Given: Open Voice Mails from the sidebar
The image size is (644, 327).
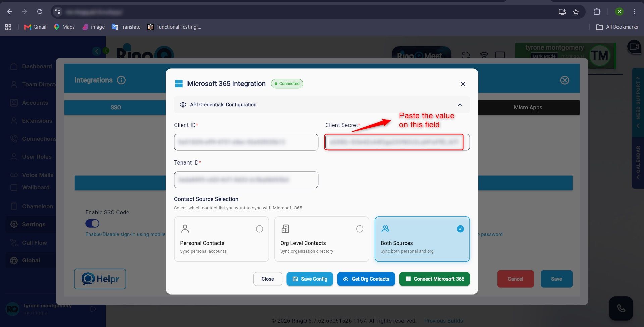Looking at the screenshot, I should click(x=31, y=175).
